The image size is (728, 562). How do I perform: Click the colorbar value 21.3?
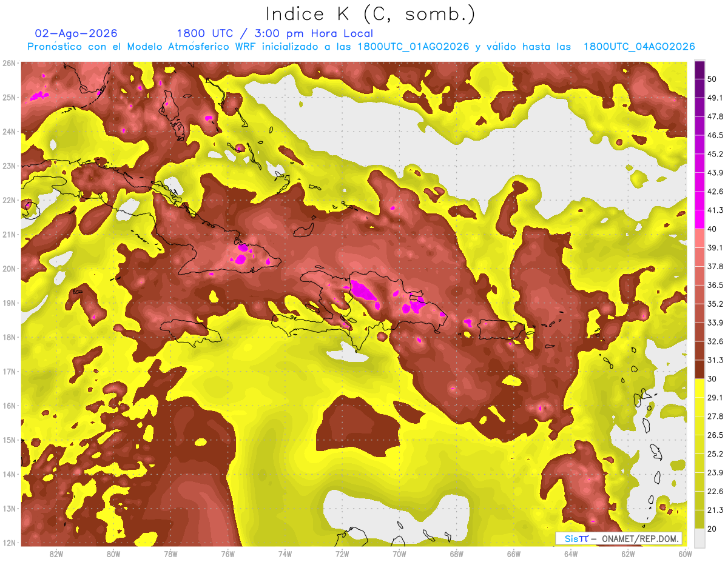pyautogui.click(x=716, y=510)
